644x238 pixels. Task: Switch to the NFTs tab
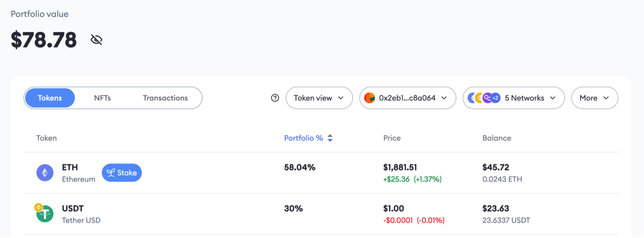coord(102,98)
